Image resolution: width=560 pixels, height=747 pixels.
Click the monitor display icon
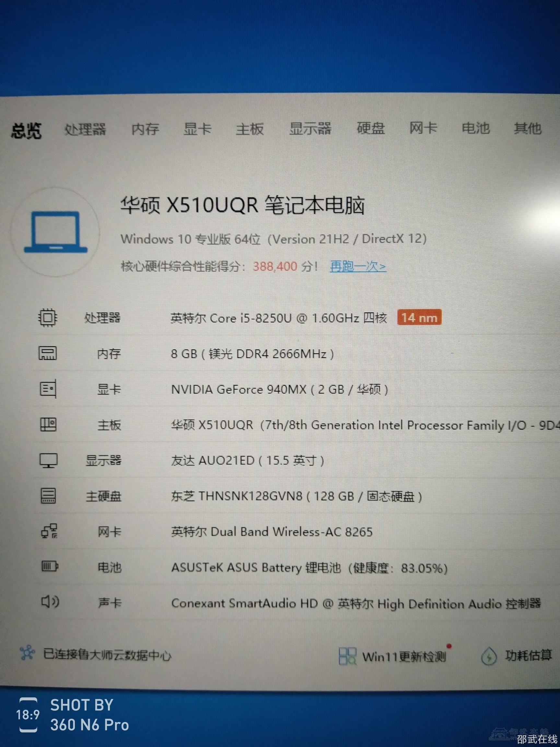(49, 460)
